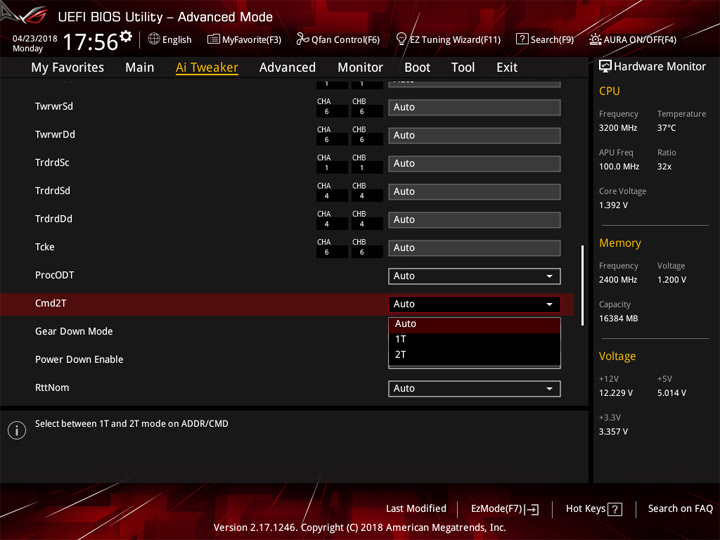Open the settings gear next to clock
Viewport: 720px width, 540px height.
click(126, 36)
